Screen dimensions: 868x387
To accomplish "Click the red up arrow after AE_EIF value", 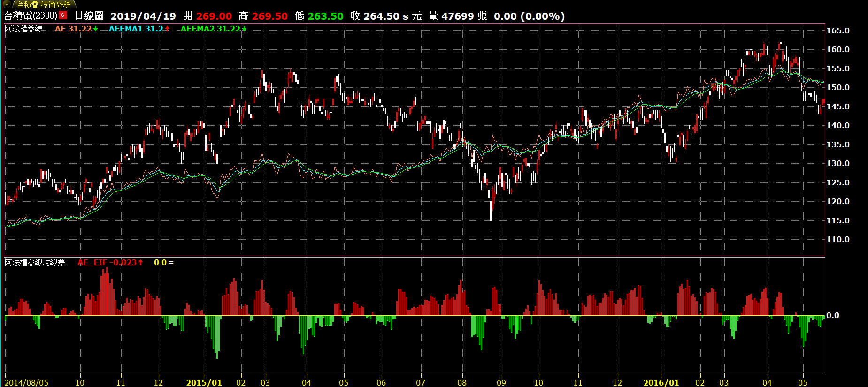I will (140, 263).
